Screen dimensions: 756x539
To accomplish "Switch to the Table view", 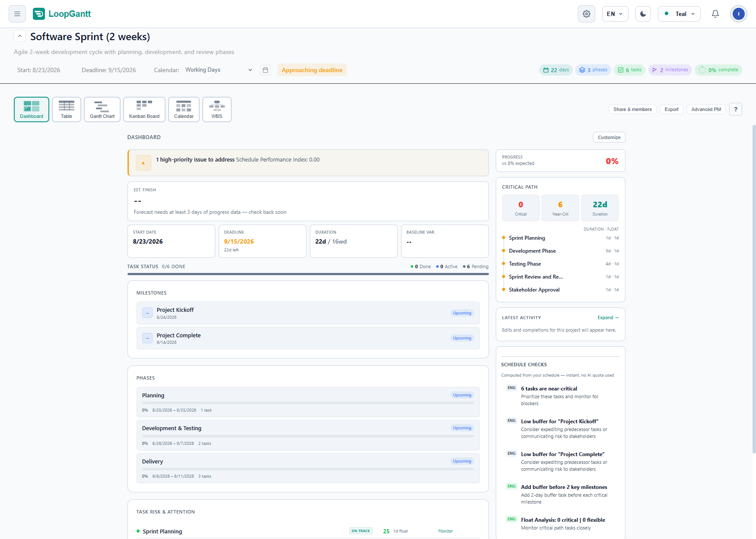I will tap(67, 110).
